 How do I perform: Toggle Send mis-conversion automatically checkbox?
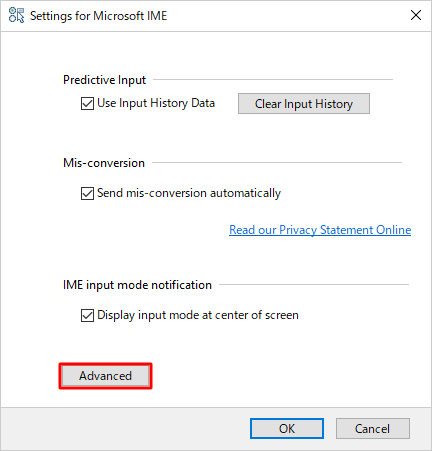pyautogui.click(x=87, y=193)
